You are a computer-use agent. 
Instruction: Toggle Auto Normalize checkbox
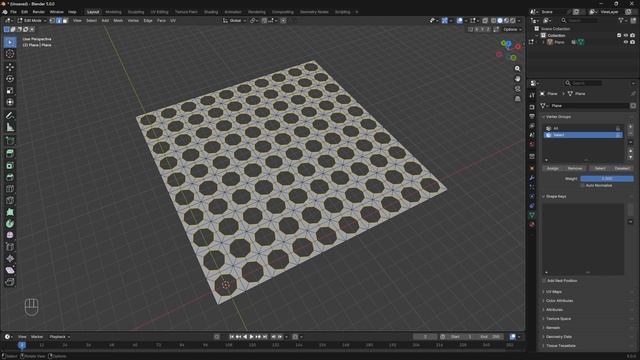tap(583, 185)
